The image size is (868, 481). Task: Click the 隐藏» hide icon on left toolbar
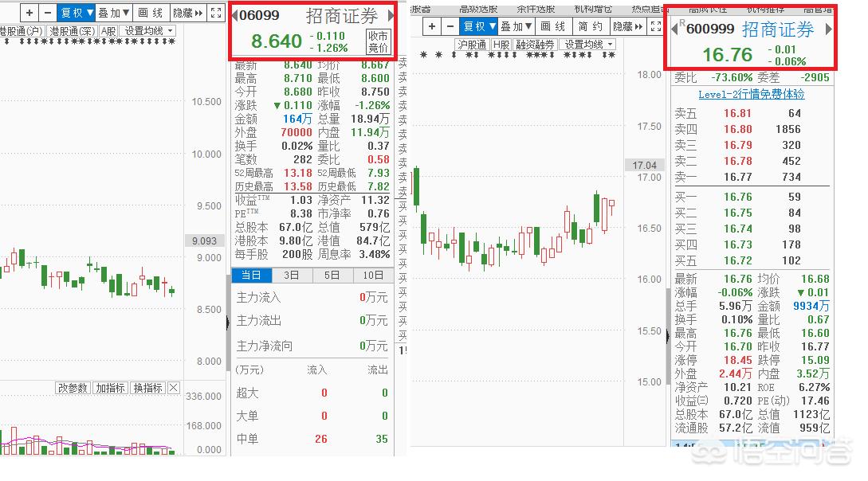pyautogui.click(x=186, y=13)
